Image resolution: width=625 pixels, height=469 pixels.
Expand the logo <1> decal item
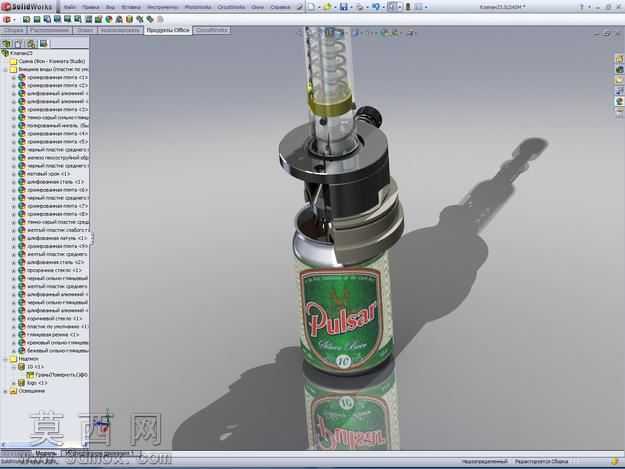click(x=14, y=383)
